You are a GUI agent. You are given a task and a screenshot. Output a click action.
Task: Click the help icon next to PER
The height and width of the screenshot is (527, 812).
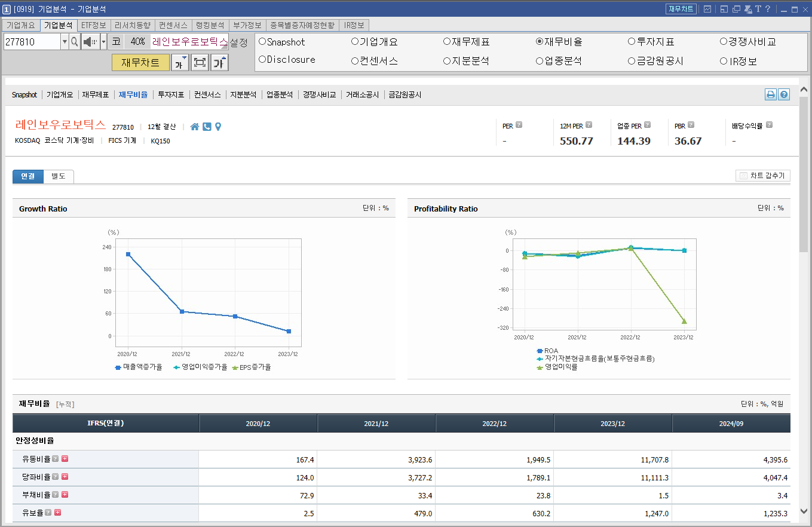click(x=519, y=125)
